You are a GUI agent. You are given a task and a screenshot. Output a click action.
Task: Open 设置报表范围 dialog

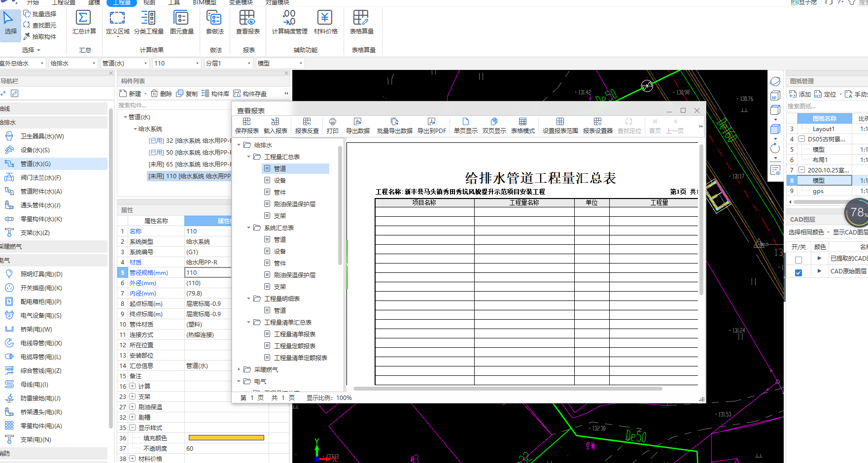(560, 126)
